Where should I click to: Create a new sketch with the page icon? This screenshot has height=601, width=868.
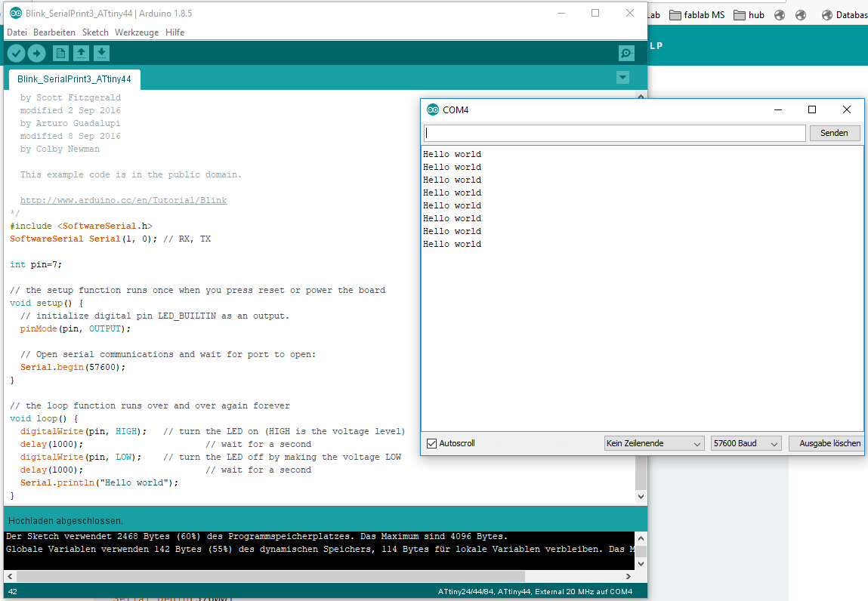pos(60,53)
